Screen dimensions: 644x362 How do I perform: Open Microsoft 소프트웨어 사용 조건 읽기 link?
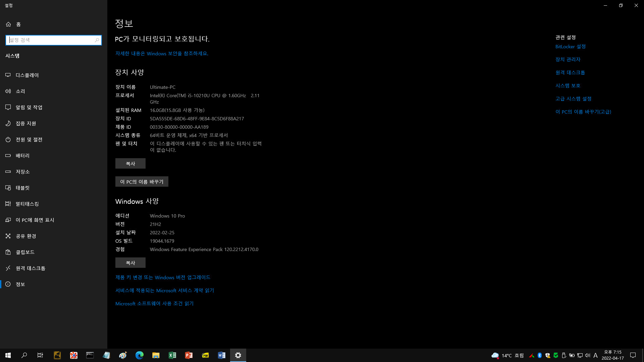[x=154, y=303]
